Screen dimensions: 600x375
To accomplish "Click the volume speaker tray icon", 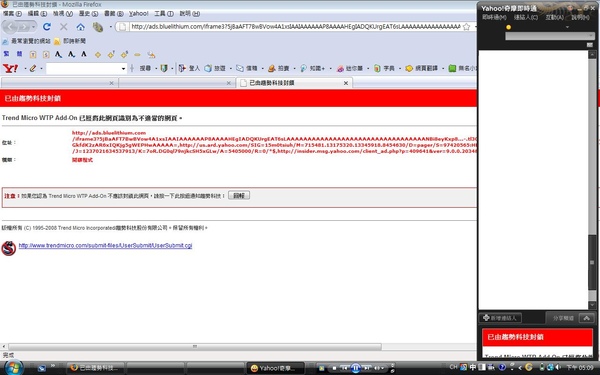I will [x=559, y=367].
